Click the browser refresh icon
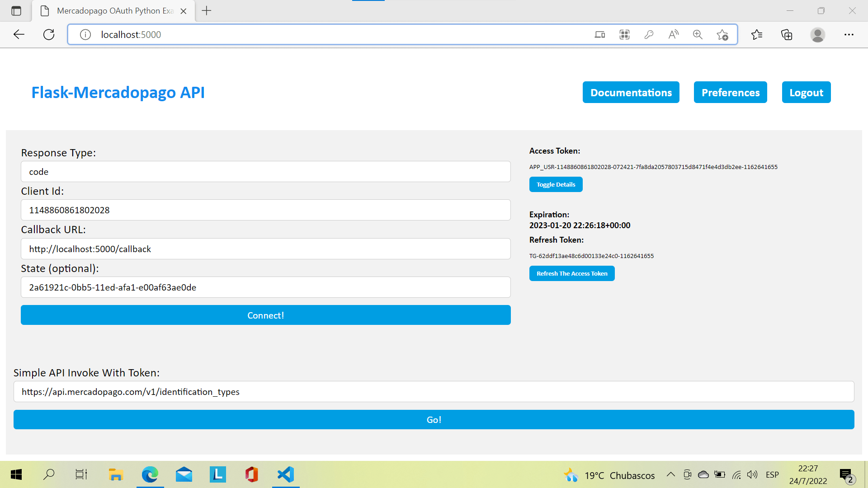Viewport: 868px width, 488px height. pos(49,34)
